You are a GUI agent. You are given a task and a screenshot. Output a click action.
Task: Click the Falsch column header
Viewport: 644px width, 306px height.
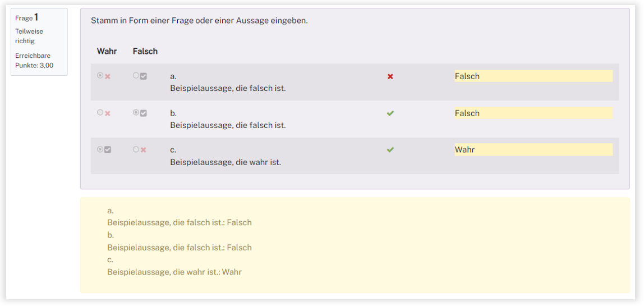point(145,51)
